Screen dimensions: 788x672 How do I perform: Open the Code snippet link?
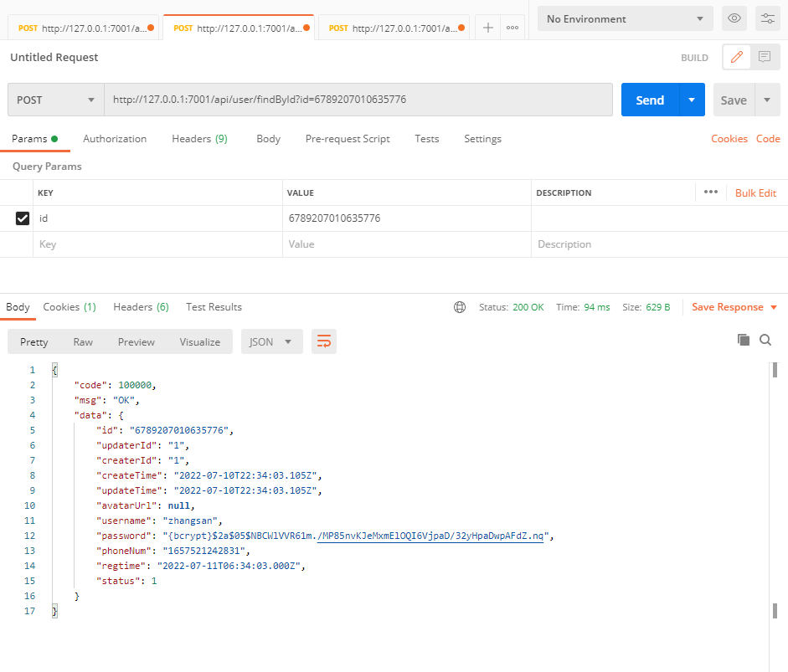768,139
